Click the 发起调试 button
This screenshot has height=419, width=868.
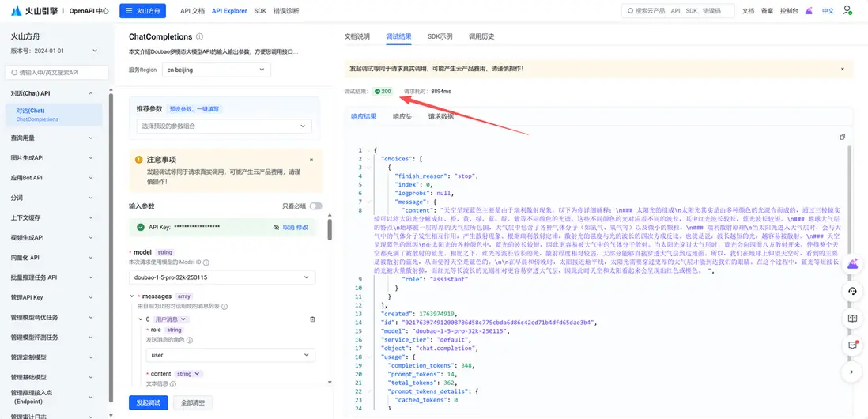[x=149, y=402]
